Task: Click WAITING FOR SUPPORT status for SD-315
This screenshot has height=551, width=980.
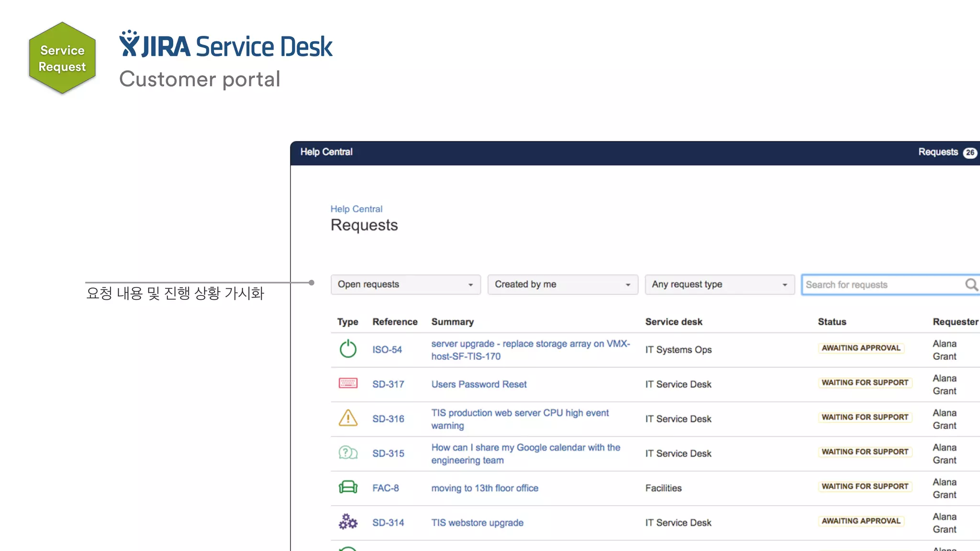Action: pyautogui.click(x=865, y=452)
